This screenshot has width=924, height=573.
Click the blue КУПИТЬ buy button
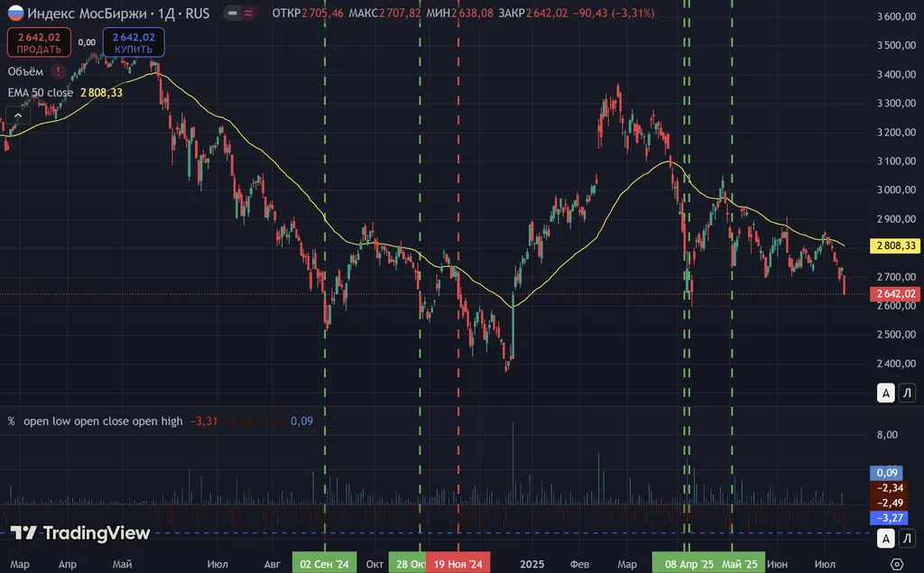coord(134,42)
